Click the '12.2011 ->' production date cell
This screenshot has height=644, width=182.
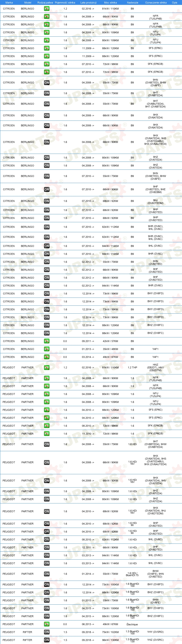coord(88,547)
